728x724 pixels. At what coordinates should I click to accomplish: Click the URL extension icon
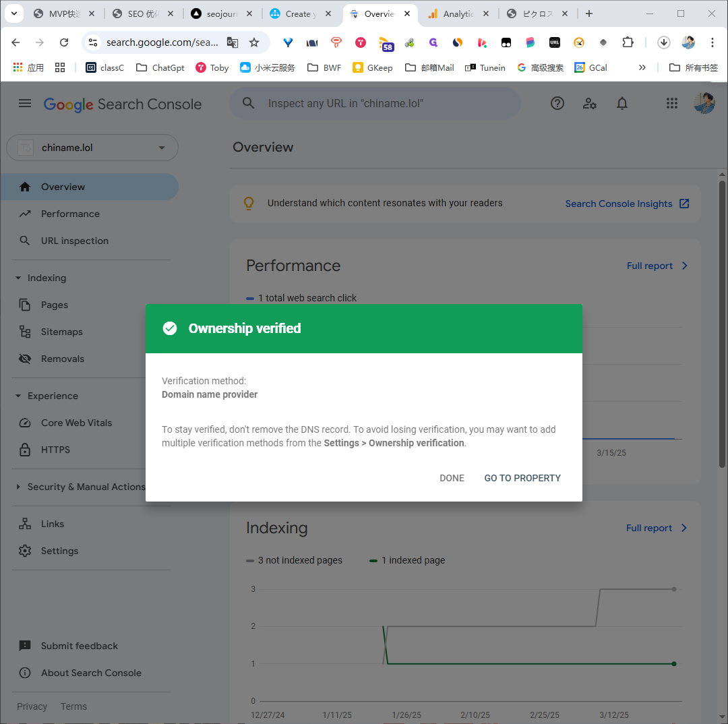tap(555, 42)
